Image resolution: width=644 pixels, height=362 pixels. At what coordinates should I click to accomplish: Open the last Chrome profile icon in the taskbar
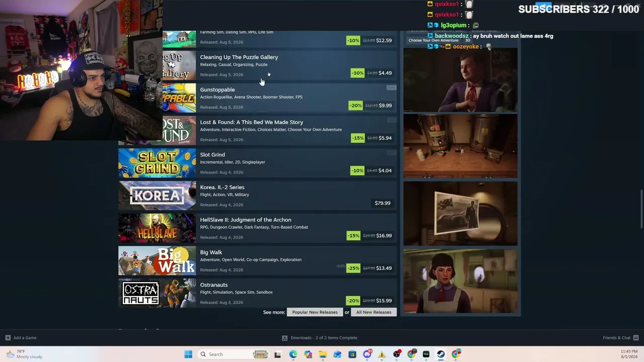point(456,354)
